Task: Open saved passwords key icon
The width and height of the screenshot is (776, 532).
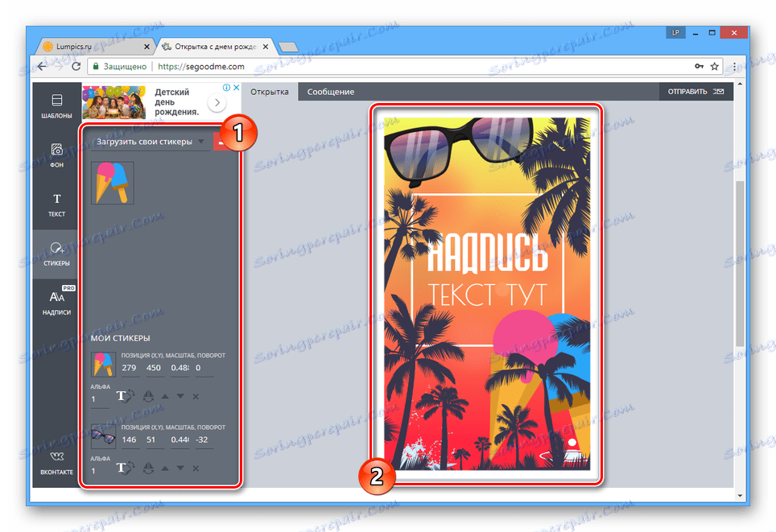Action: pos(699,66)
